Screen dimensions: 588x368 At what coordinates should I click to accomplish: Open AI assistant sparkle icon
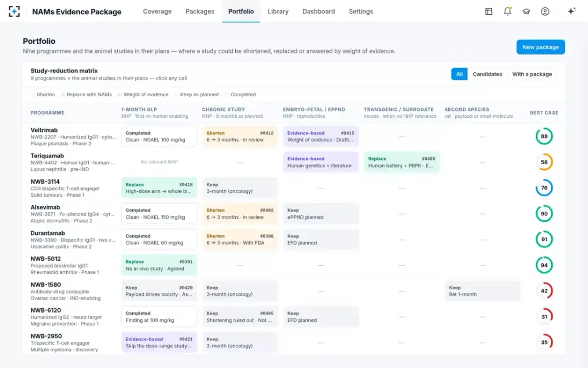click(571, 11)
